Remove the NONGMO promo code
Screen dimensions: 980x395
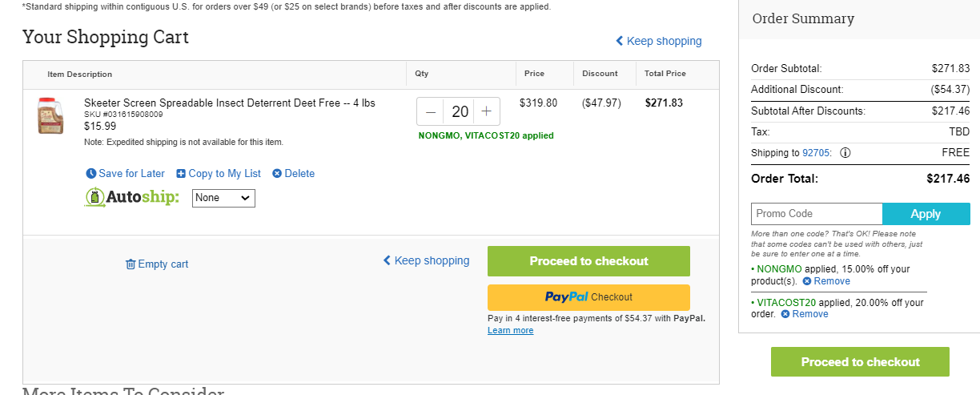point(826,281)
